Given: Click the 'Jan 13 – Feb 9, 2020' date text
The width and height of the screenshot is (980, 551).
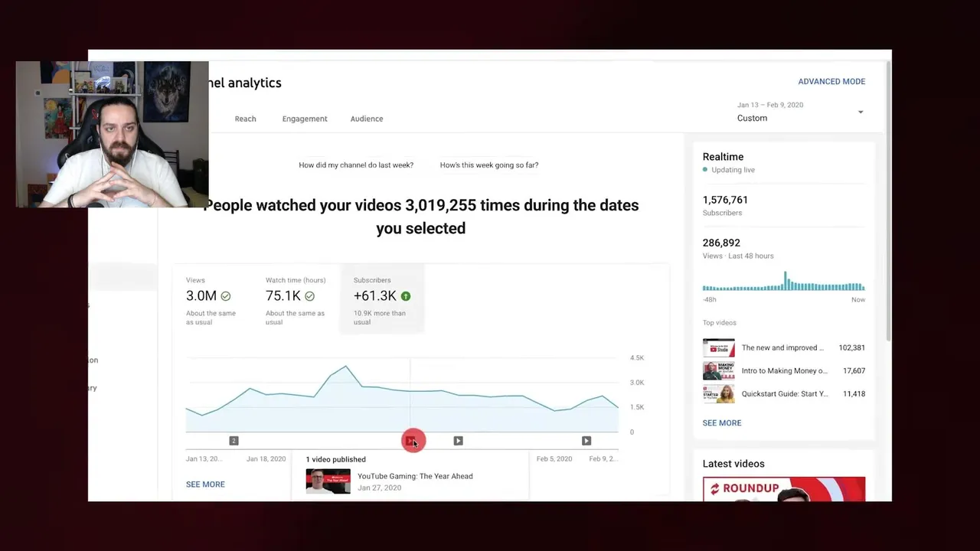Looking at the screenshot, I should 770,105.
